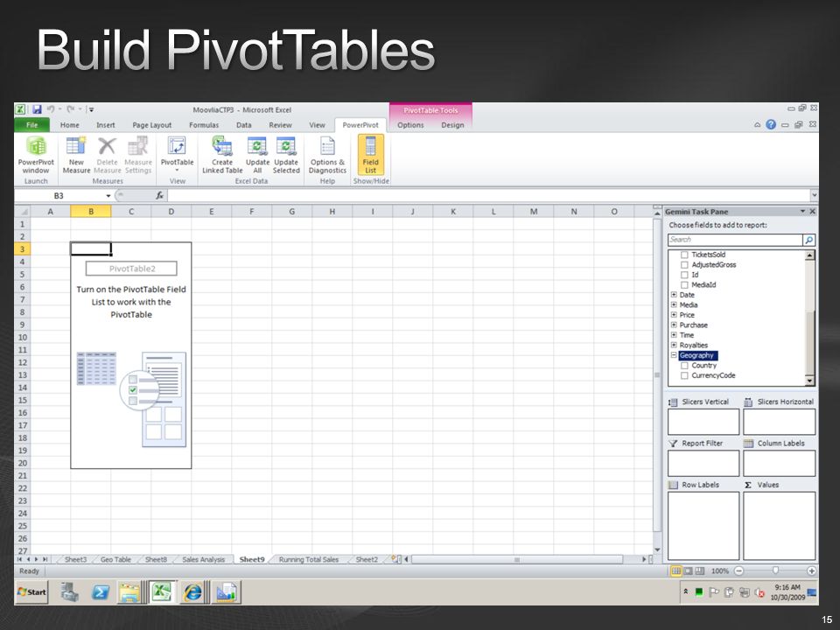
Task: Check the Id field
Action: pos(684,275)
